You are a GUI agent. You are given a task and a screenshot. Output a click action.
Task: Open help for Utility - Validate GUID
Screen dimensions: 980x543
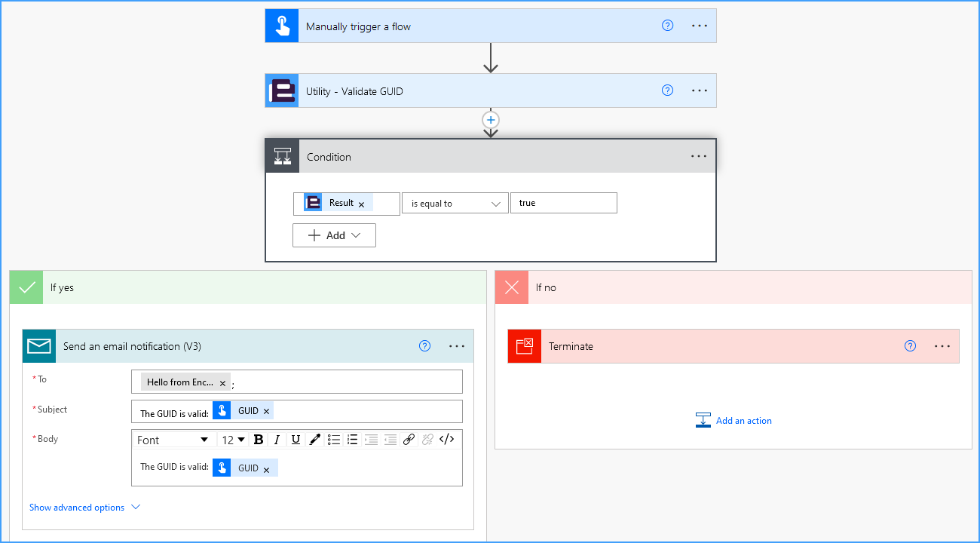pyautogui.click(x=667, y=90)
